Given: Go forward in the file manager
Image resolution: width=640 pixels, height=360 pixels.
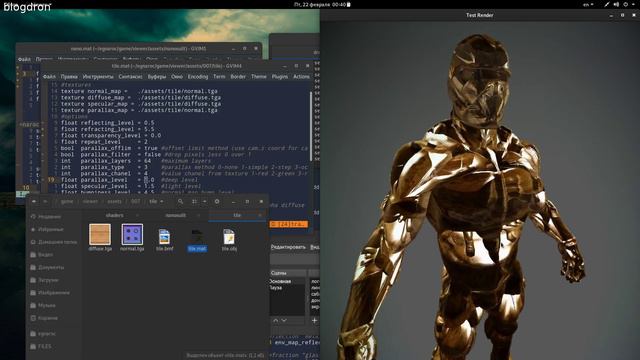Looking at the screenshot, I should pyautogui.click(x=45, y=201).
